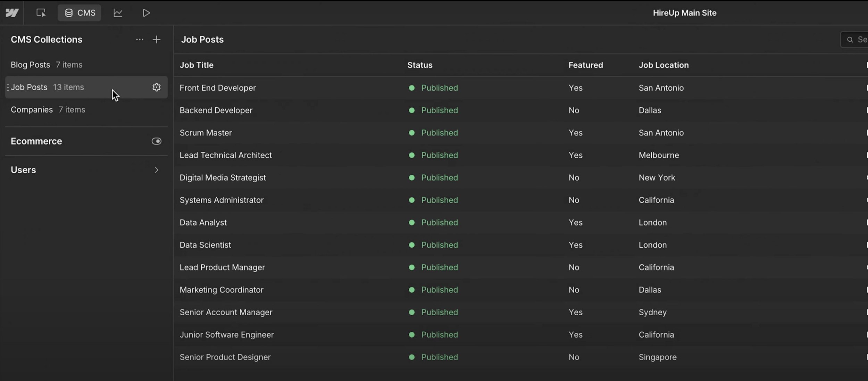Click the Featured column header
The image size is (868, 381).
[585, 65]
